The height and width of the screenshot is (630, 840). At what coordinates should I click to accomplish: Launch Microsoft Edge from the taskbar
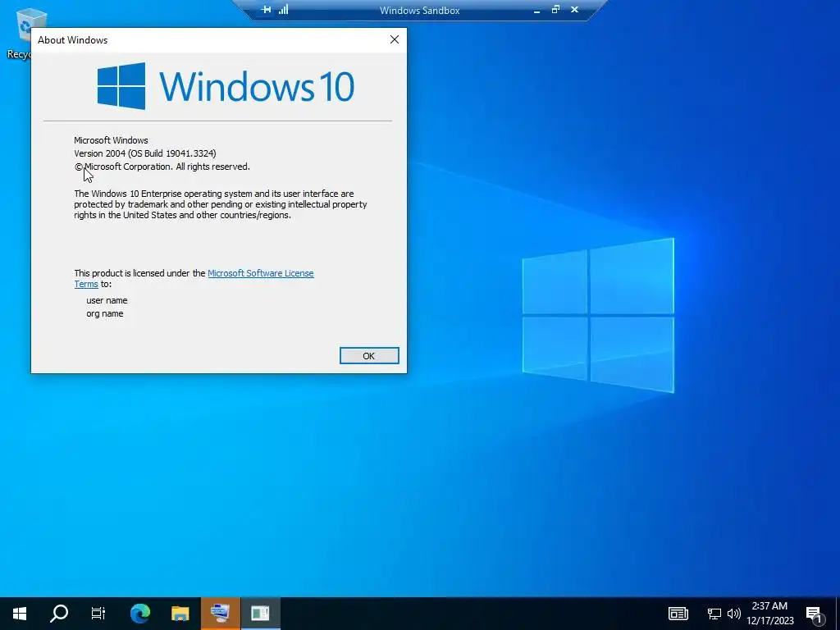pyautogui.click(x=140, y=613)
